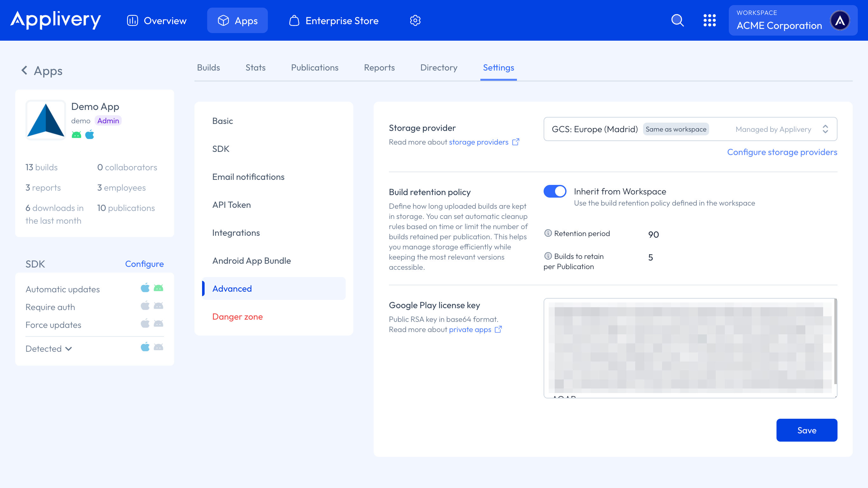This screenshot has width=868, height=488.
Task: Open the Danger zone settings
Action: [x=237, y=316]
